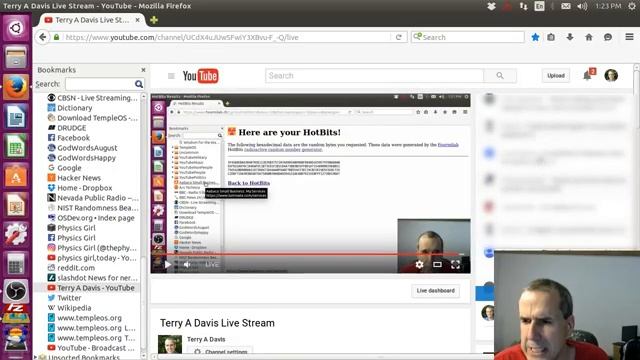Focus the Firefox toolbar Search box
This screenshot has height=360, width=640.
(x=468, y=37)
